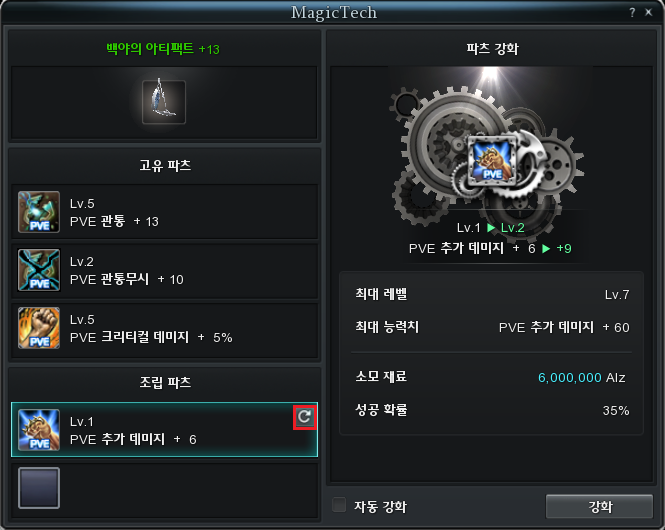Select the Lv.5 PVE 크리티컬 데미지 row

pos(165,329)
